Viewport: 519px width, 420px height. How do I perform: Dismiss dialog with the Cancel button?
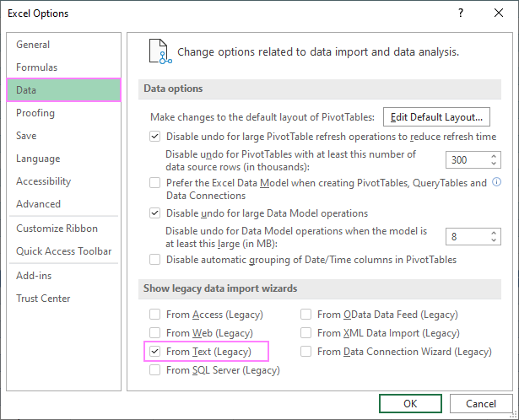(481, 403)
